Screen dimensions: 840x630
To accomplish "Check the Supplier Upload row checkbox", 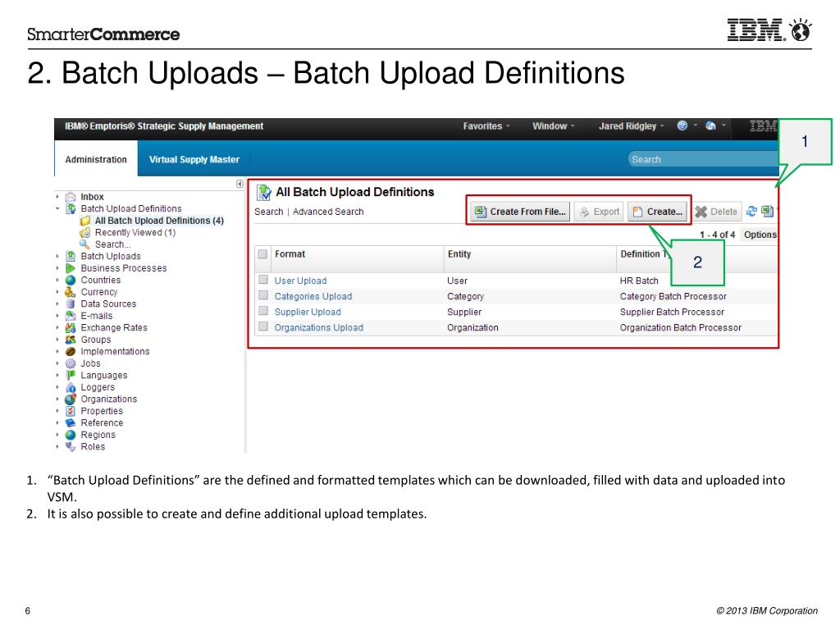I will 263,311.
